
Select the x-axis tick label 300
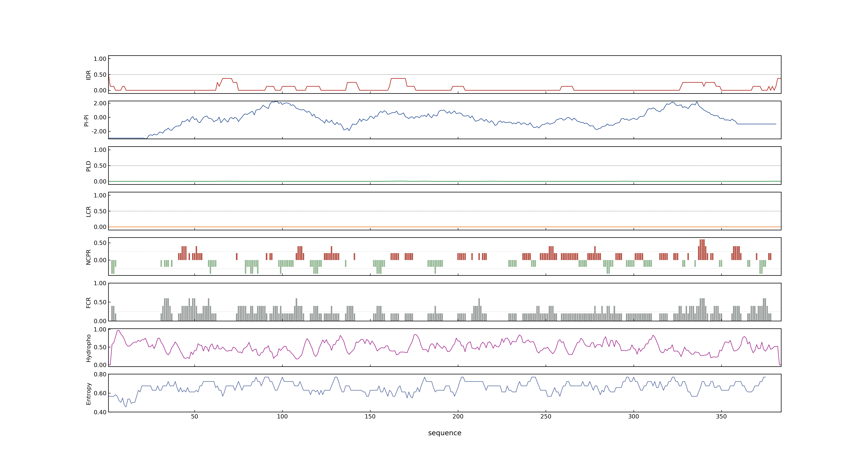click(x=633, y=416)
